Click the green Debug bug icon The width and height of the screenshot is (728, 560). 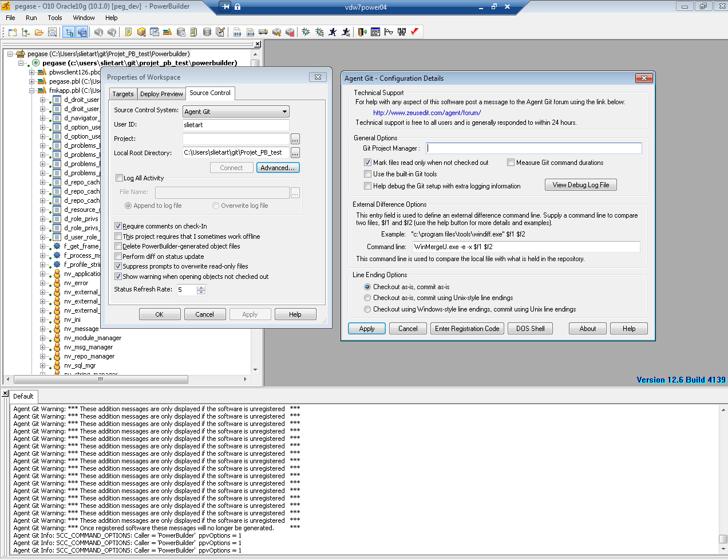306,32
